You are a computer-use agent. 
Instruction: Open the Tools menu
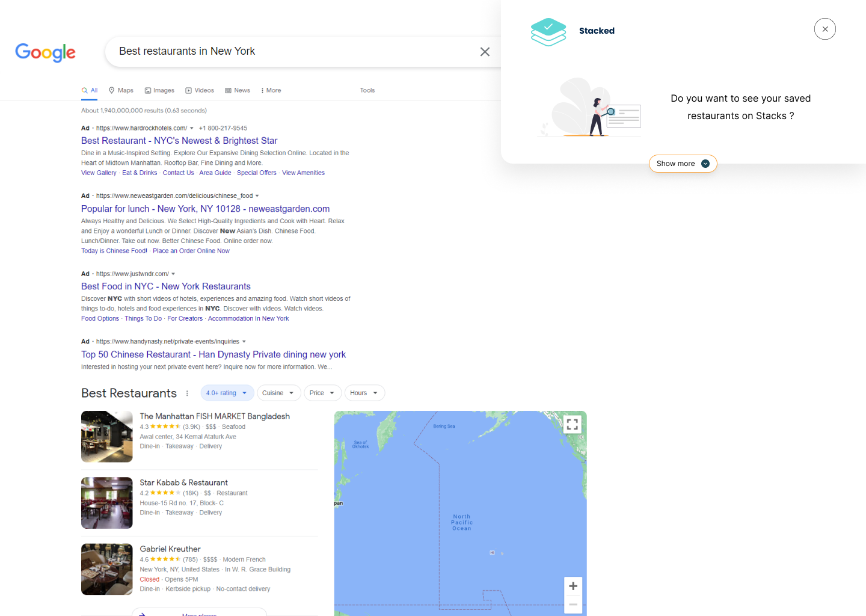pyautogui.click(x=367, y=90)
